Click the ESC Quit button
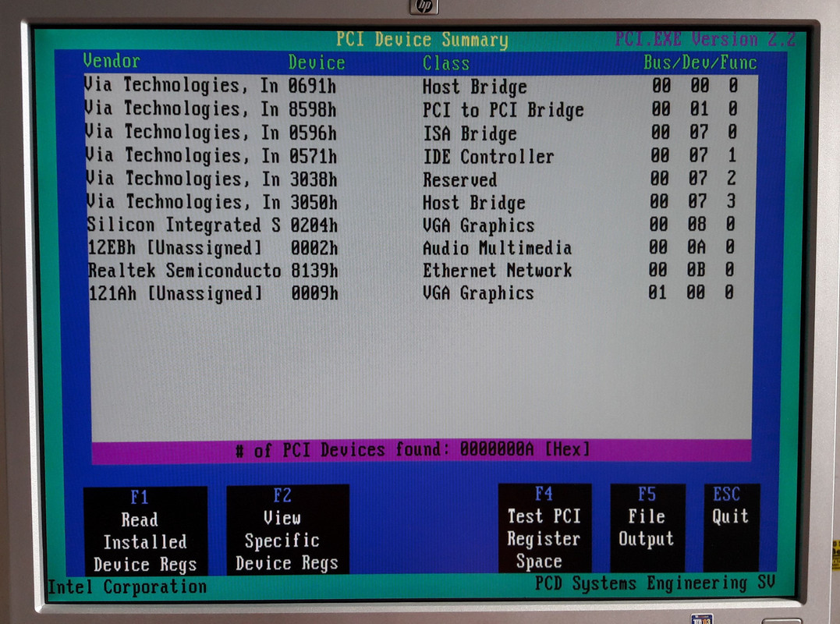Image resolution: width=840 pixels, height=624 pixels. (731, 527)
